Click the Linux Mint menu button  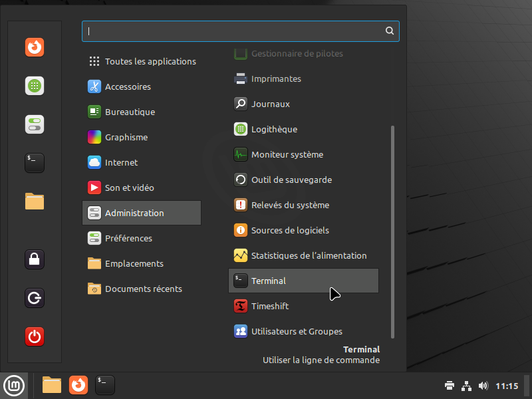click(14, 385)
